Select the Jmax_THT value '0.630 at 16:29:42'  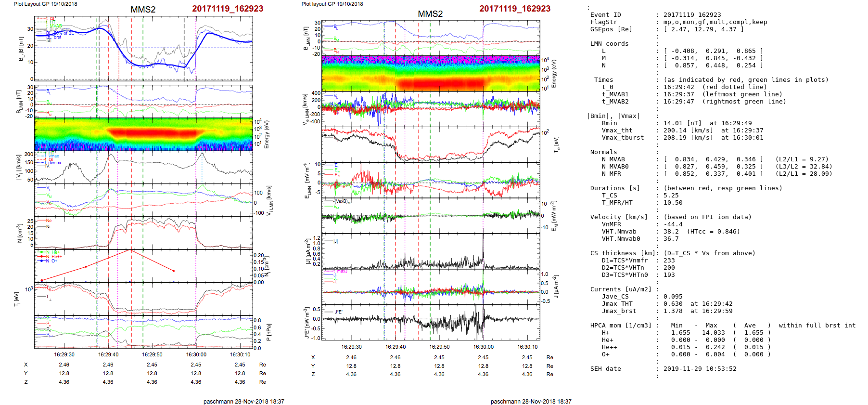698,304
